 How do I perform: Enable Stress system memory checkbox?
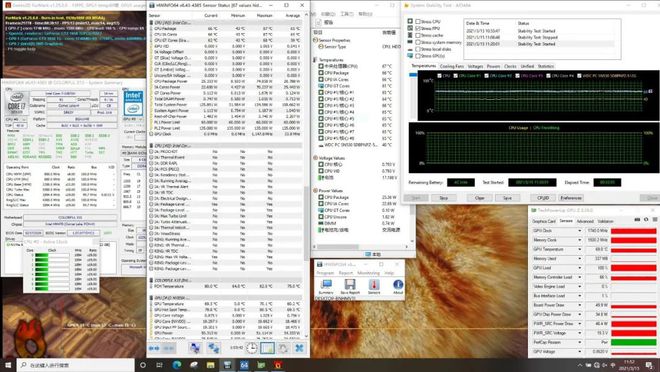(418, 42)
